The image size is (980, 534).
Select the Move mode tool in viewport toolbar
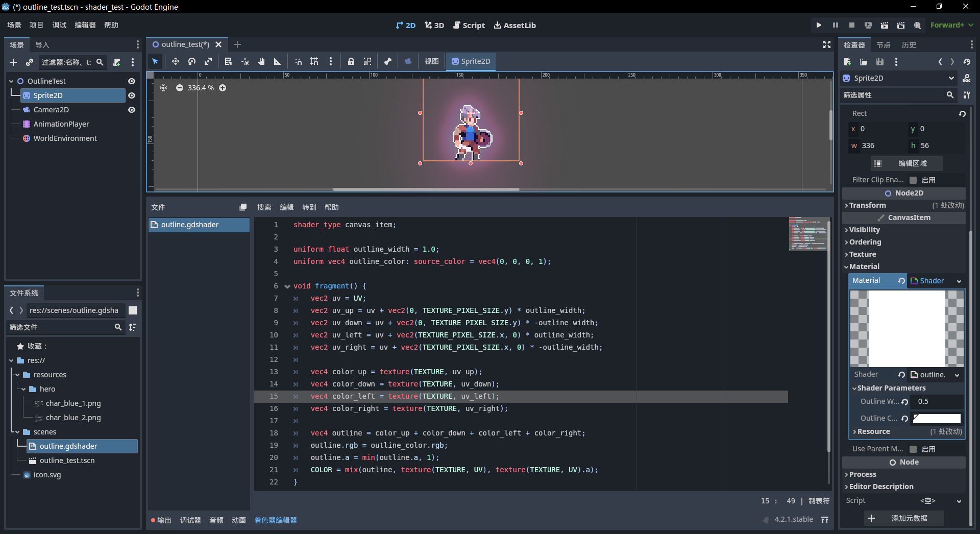[175, 61]
